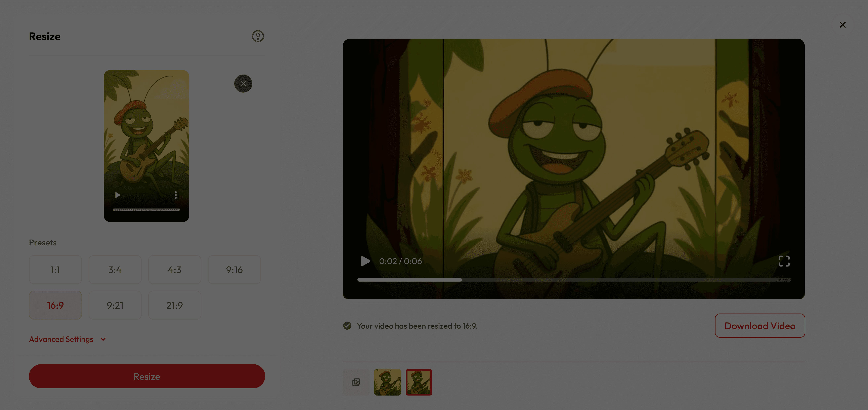Open the gallery icon below the video
868x410 pixels.
(356, 382)
